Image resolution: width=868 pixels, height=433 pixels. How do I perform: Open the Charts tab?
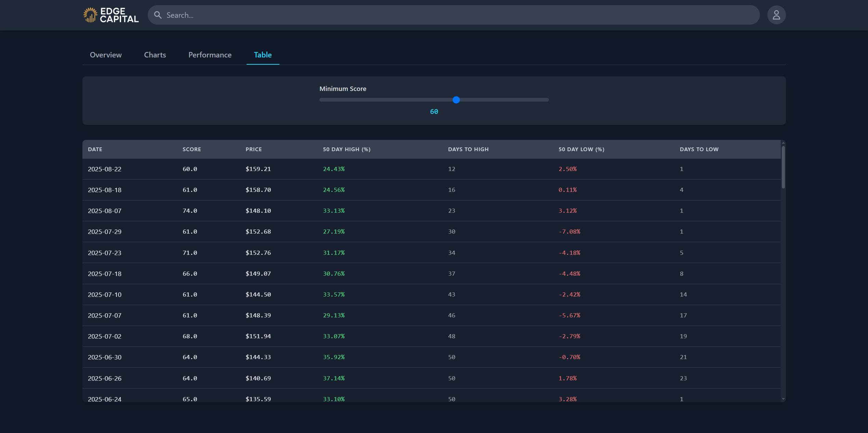155,55
